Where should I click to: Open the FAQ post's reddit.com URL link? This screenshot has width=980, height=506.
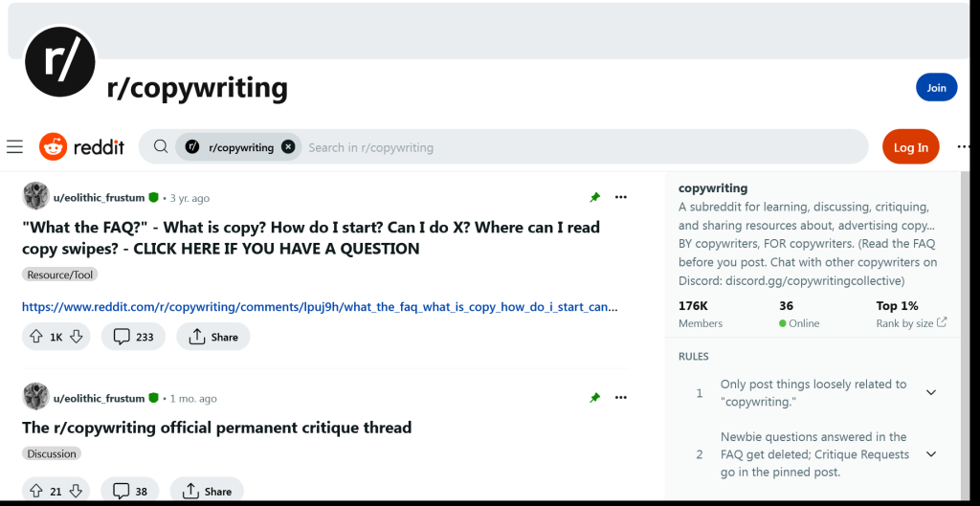(320, 308)
